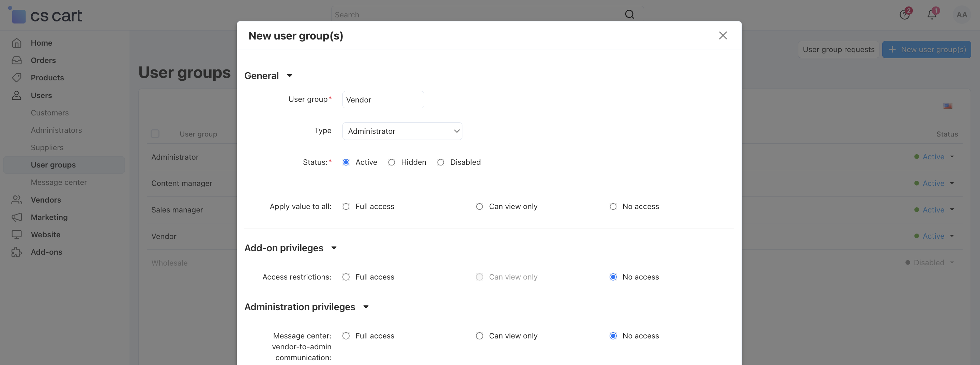The width and height of the screenshot is (980, 365).
Task: Click the top Search input field
Action: (x=477, y=14)
